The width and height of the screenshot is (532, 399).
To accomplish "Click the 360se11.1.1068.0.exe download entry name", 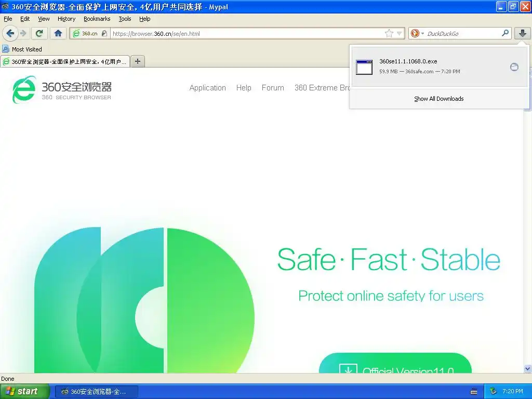I will (408, 61).
